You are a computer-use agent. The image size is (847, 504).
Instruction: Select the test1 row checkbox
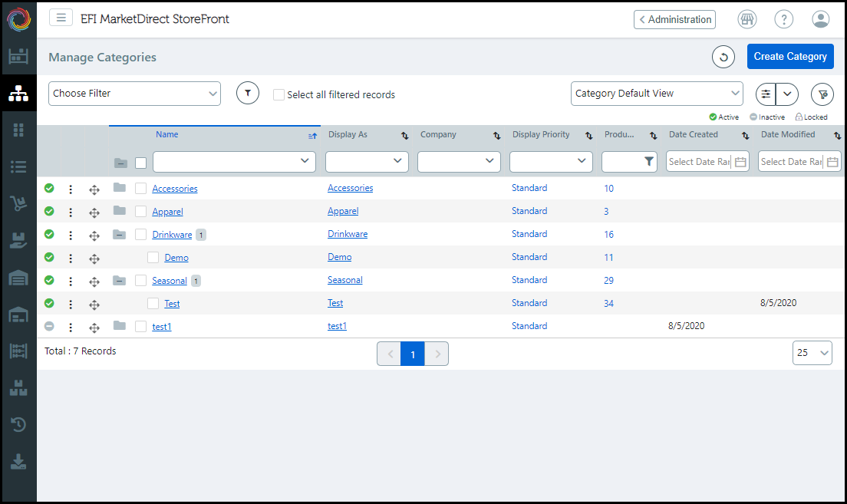click(140, 326)
